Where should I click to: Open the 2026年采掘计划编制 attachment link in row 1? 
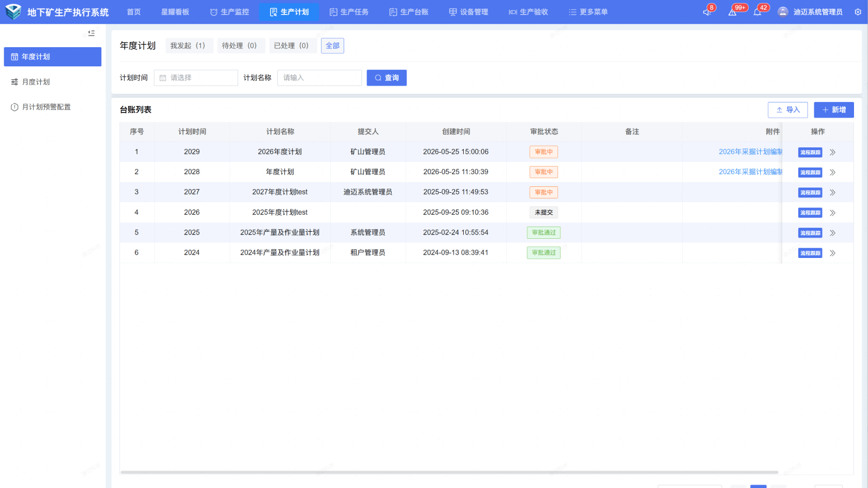pos(750,151)
